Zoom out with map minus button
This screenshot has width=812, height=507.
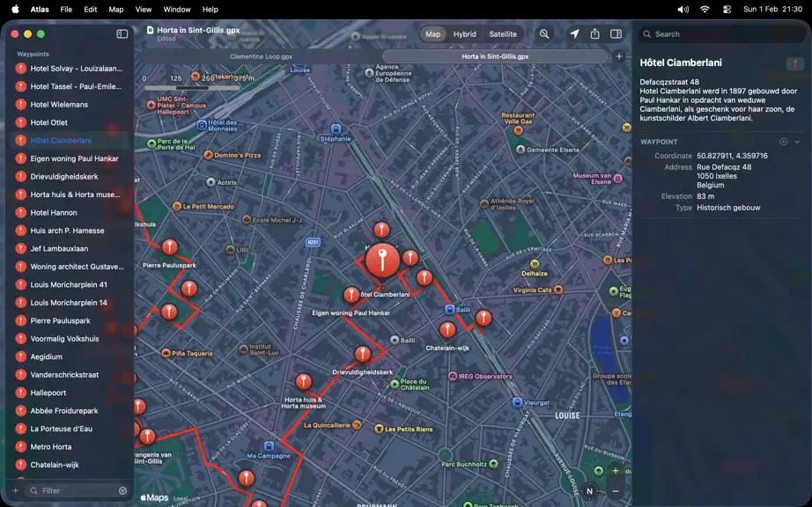pos(616,491)
